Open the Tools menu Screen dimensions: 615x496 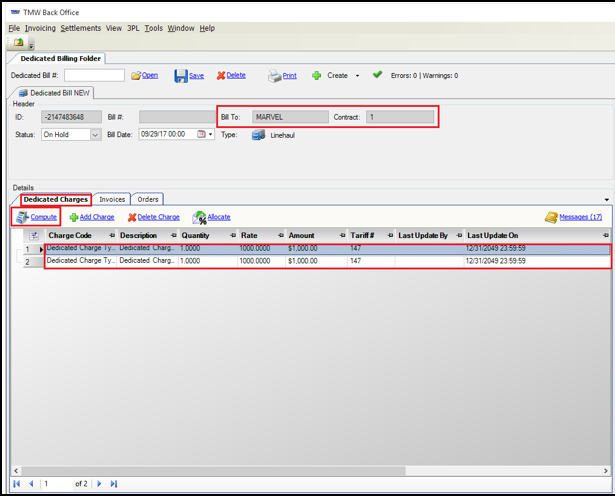pyautogui.click(x=153, y=28)
